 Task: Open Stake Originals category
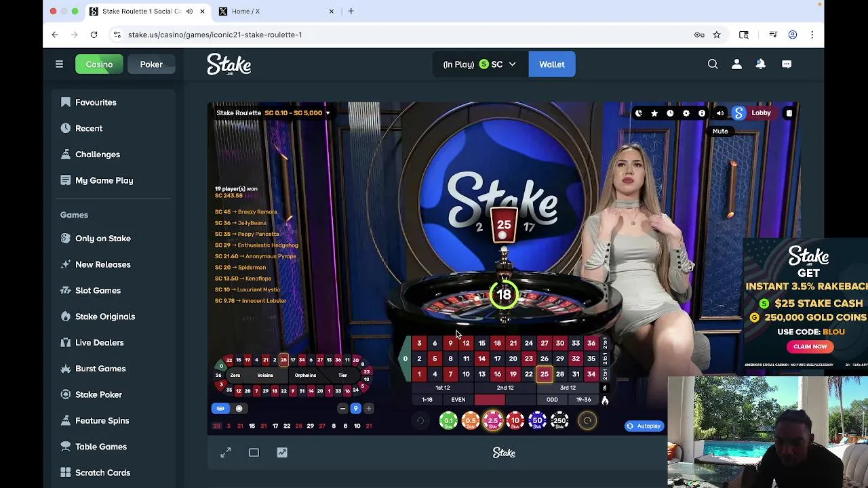click(105, 317)
